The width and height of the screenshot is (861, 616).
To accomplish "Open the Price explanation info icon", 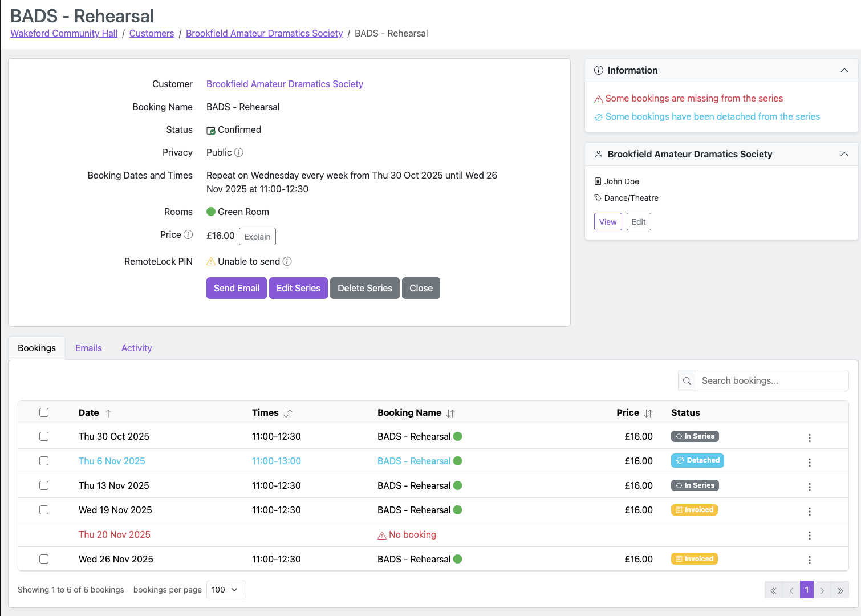I will (189, 234).
